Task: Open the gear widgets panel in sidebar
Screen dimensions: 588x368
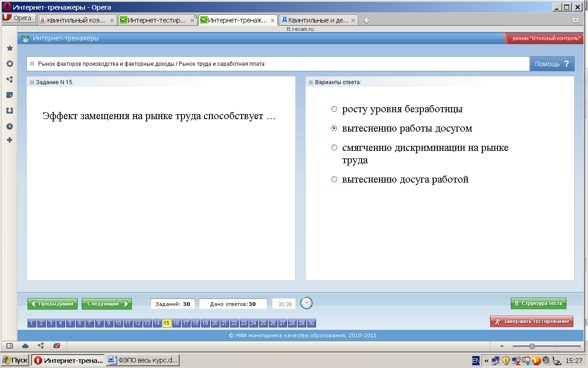Action: point(10,64)
